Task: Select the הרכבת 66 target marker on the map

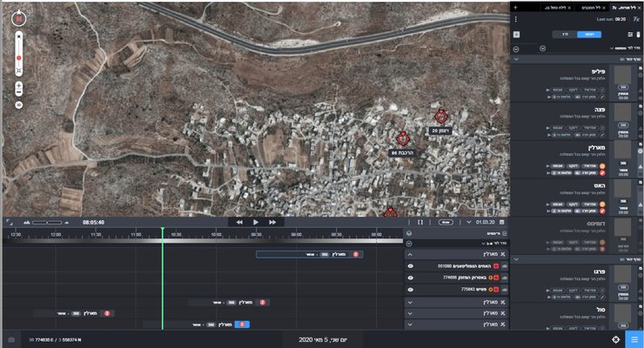Action: point(402,138)
